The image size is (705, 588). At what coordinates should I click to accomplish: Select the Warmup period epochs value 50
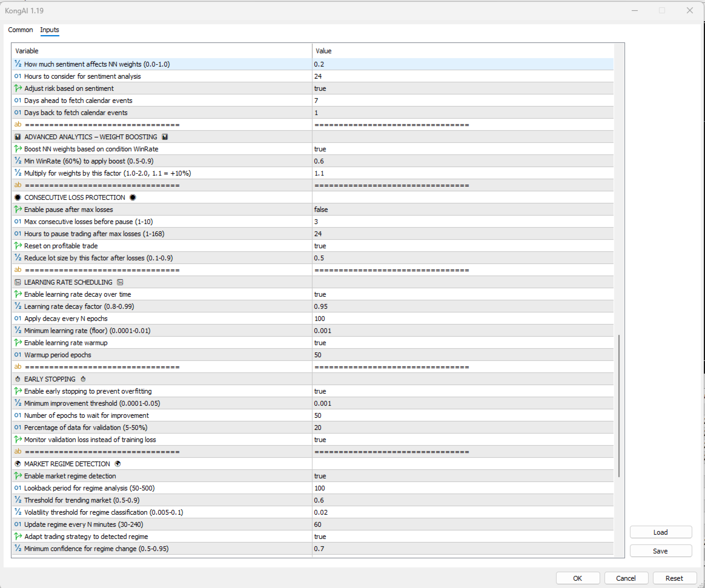tap(463, 355)
